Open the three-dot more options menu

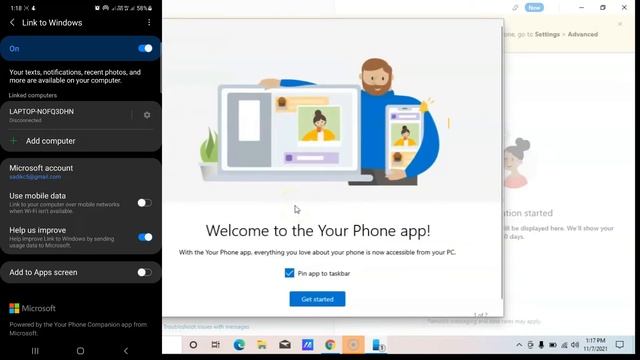tap(149, 22)
